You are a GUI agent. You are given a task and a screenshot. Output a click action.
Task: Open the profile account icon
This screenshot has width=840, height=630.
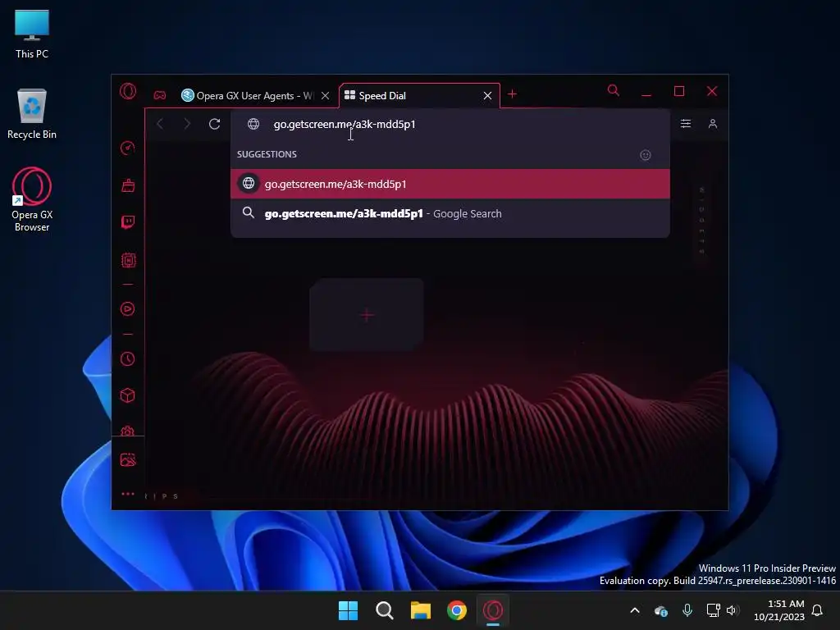[x=713, y=124]
